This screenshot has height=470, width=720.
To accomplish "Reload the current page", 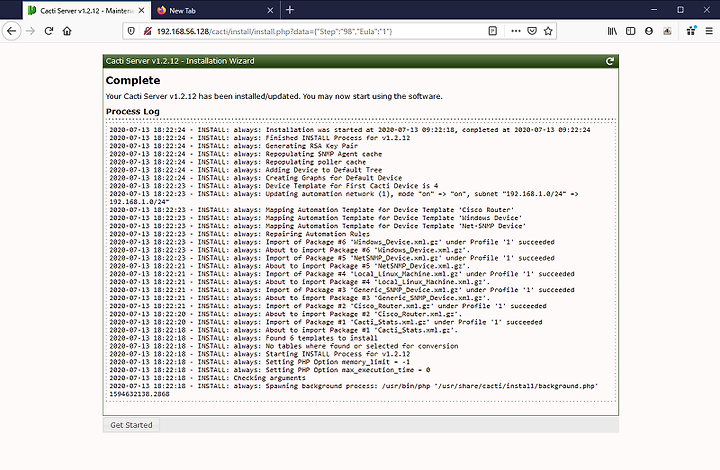I will tap(49, 31).
